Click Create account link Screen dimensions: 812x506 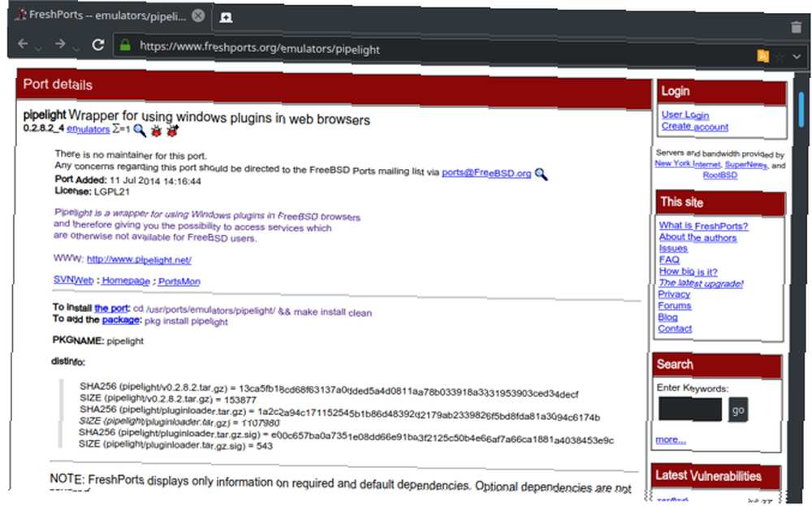pyautogui.click(x=694, y=127)
